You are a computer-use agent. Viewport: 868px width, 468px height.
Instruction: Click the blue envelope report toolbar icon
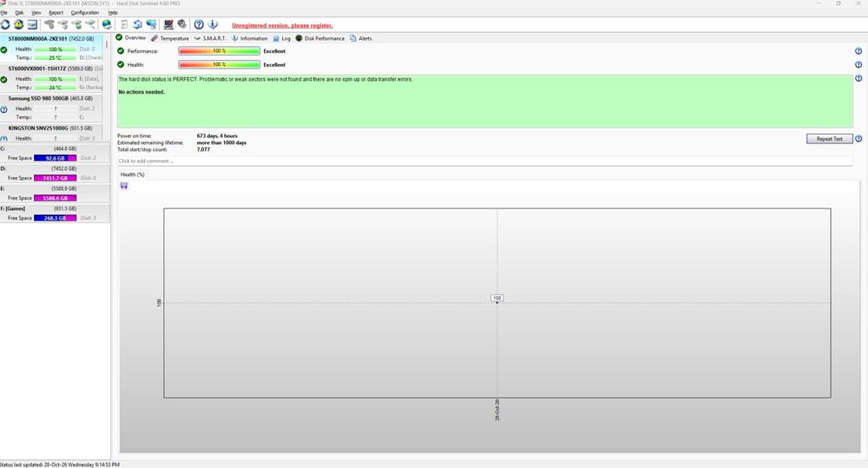point(32,24)
